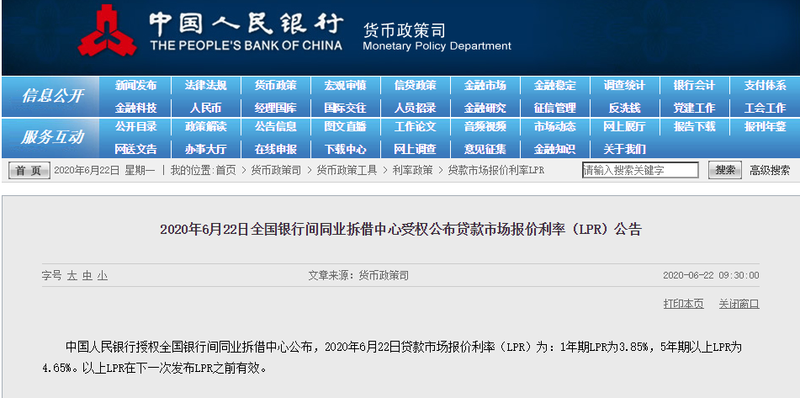800x398 pixels.
Task: Open the 新闻发布 menu item
Action: pos(136,86)
